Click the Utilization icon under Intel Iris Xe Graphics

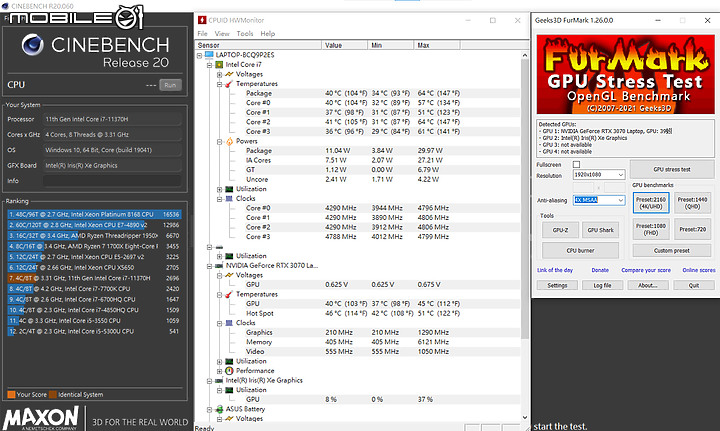229,390
